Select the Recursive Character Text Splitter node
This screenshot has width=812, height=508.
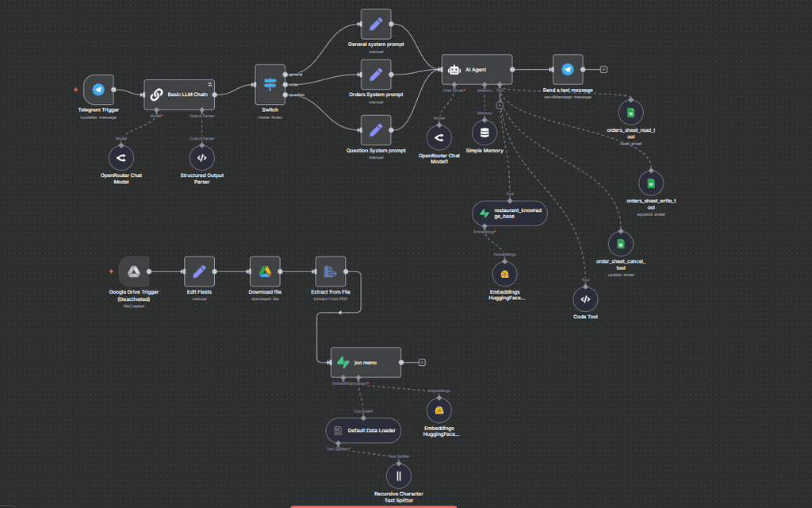coord(399,476)
